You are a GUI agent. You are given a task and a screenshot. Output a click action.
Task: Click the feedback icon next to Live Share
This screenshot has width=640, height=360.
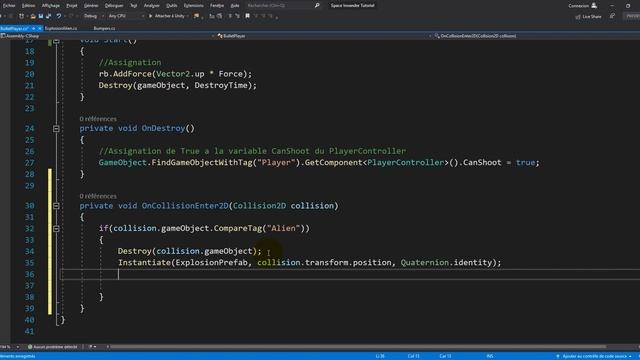tap(612, 16)
